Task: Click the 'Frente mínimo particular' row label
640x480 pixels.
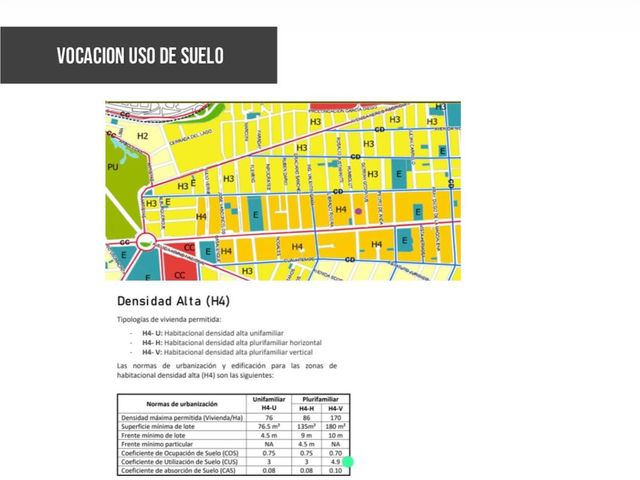Action: coord(157,444)
